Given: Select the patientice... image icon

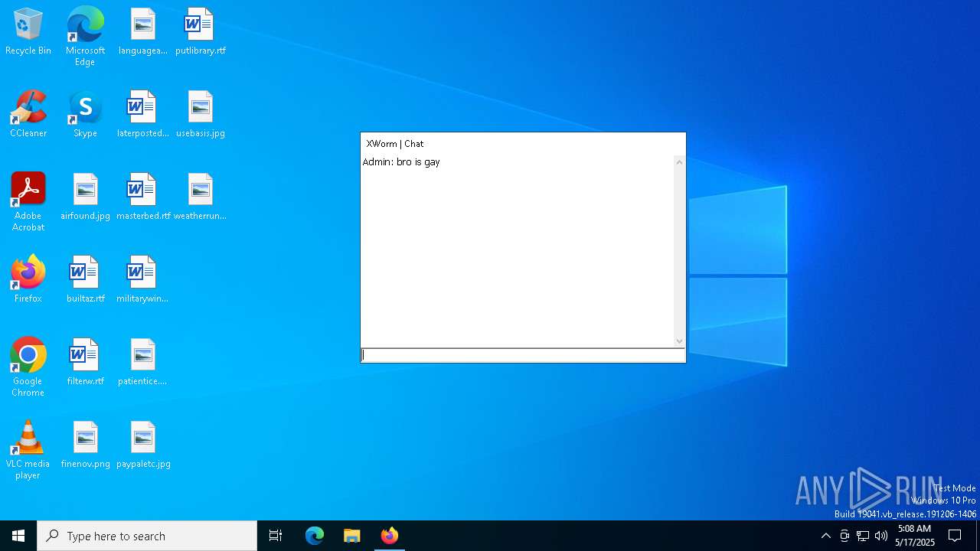Looking at the screenshot, I should [x=143, y=363].
